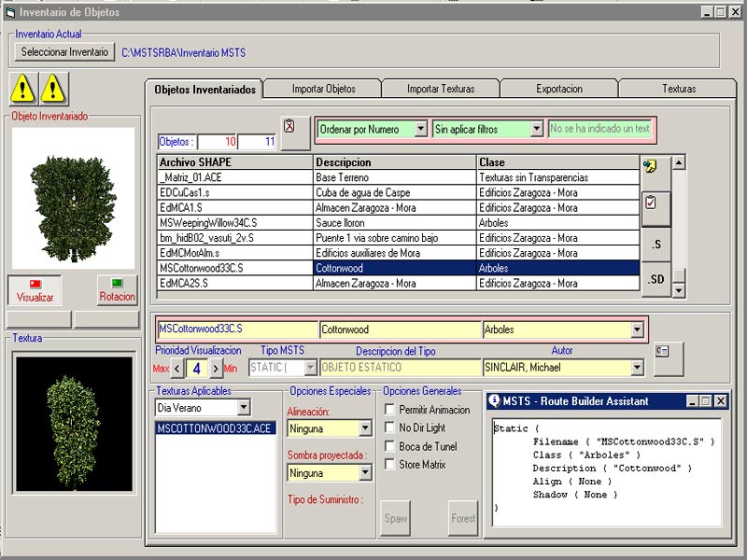This screenshot has height=560, width=747.
Task: Open the Exportacion tab
Action: (559, 90)
